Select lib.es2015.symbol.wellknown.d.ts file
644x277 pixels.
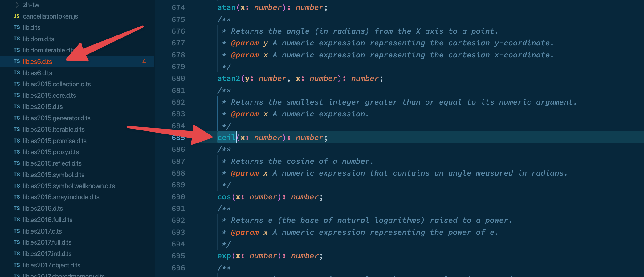tap(69, 186)
